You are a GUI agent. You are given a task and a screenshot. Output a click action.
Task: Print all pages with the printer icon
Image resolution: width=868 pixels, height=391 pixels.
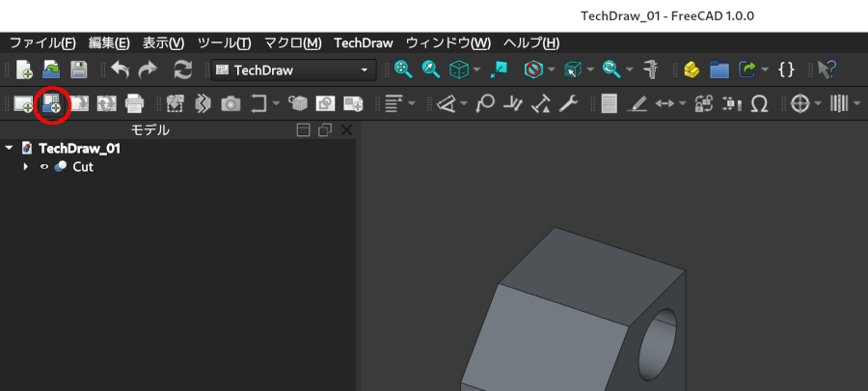134,103
